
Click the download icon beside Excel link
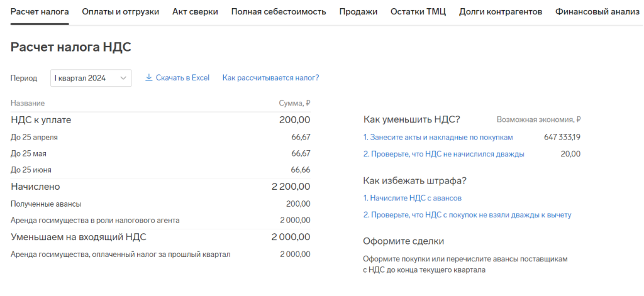point(149,78)
